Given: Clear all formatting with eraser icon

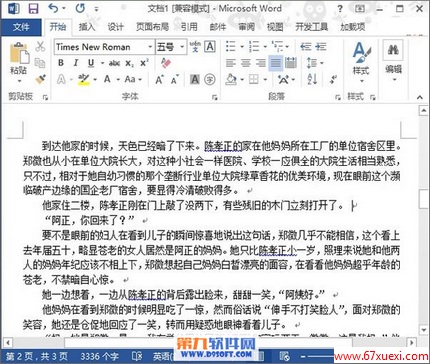Looking at the screenshot, I should [x=166, y=63].
